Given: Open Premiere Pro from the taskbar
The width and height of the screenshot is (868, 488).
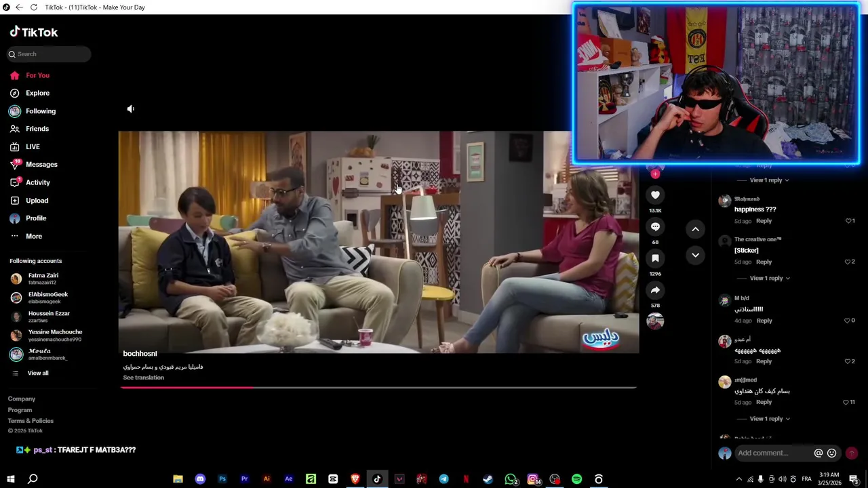Looking at the screenshot, I should pyautogui.click(x=244, y=479).
